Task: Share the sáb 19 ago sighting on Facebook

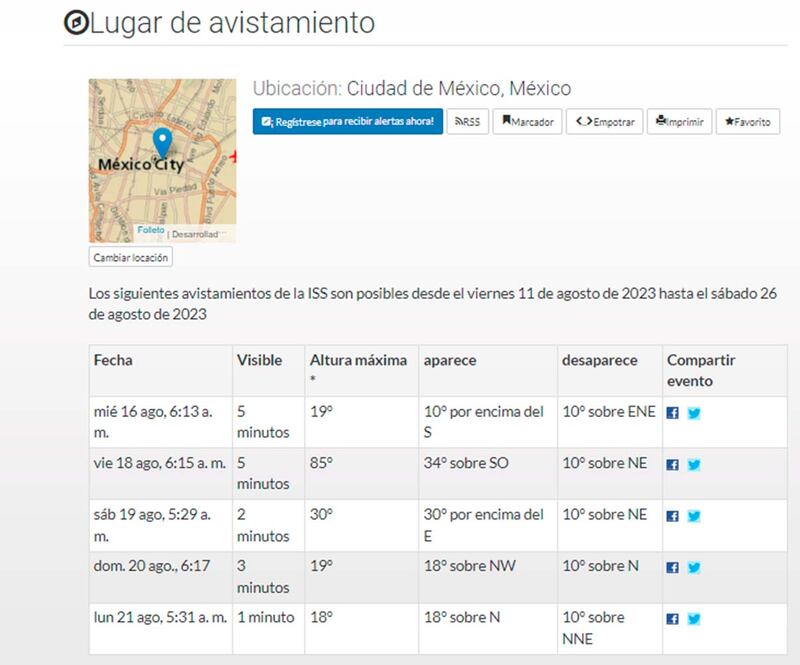Action: pos(672,516)
